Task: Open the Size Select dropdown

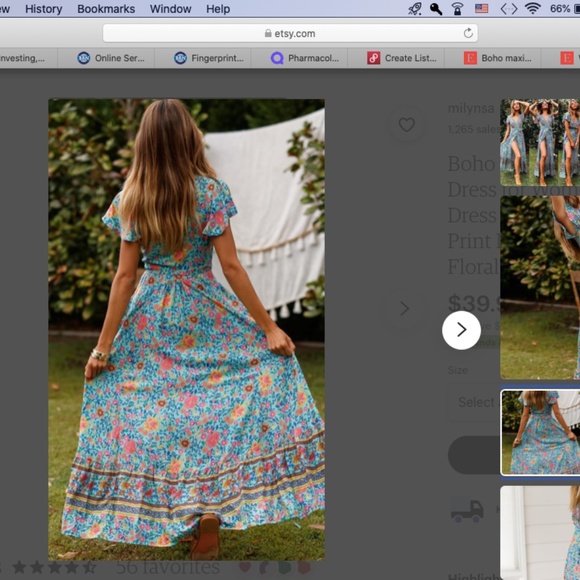Action: 474,402
